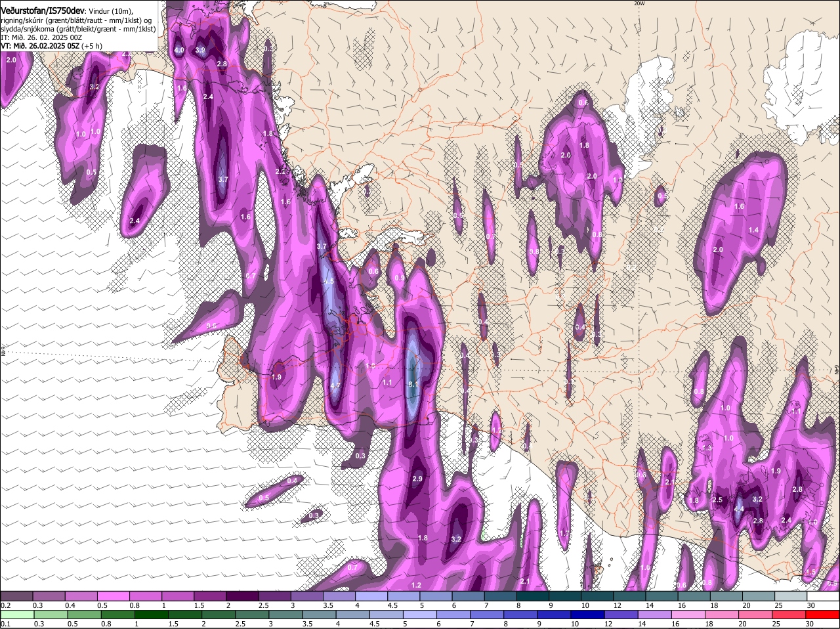Select the 4.0 value near the top-left

click(x=179, y=50)
